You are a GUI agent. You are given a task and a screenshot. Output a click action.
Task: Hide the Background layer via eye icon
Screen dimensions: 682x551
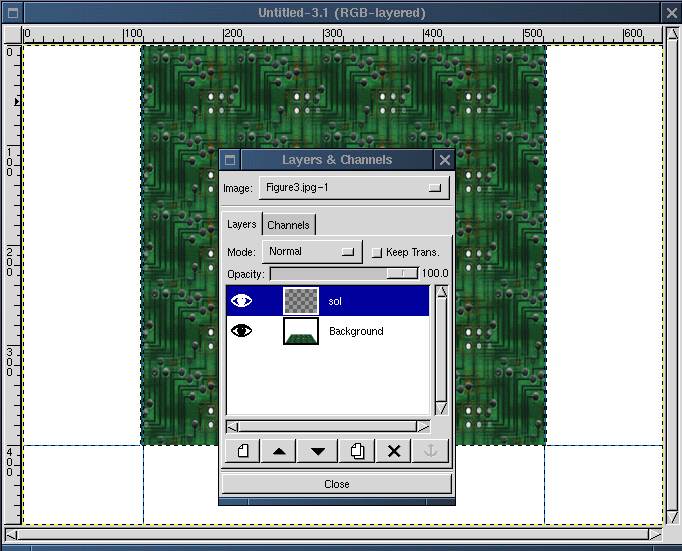coord(242,331)
